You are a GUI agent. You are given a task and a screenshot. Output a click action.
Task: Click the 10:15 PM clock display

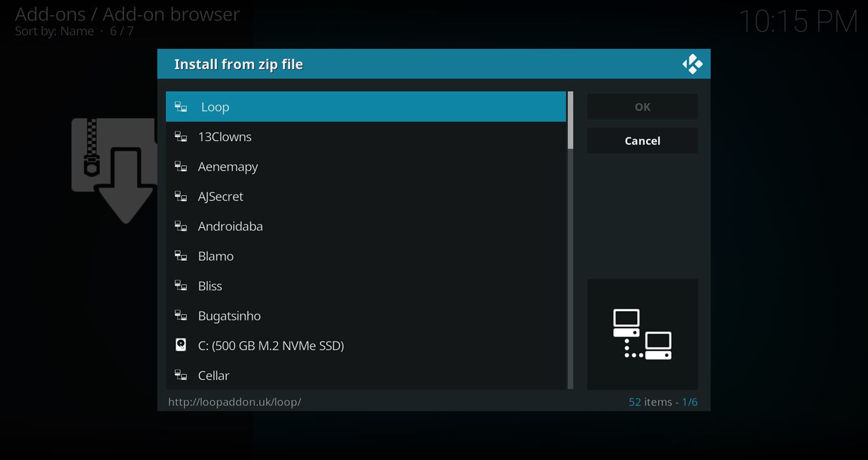[x=797, y=22]
